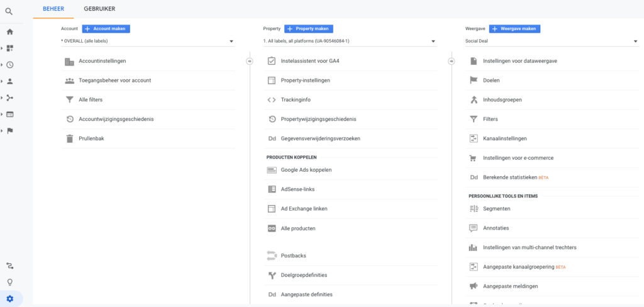
Task: Click the Instelassistent voor GA4 checkbox icon
Action: point(272,61)
